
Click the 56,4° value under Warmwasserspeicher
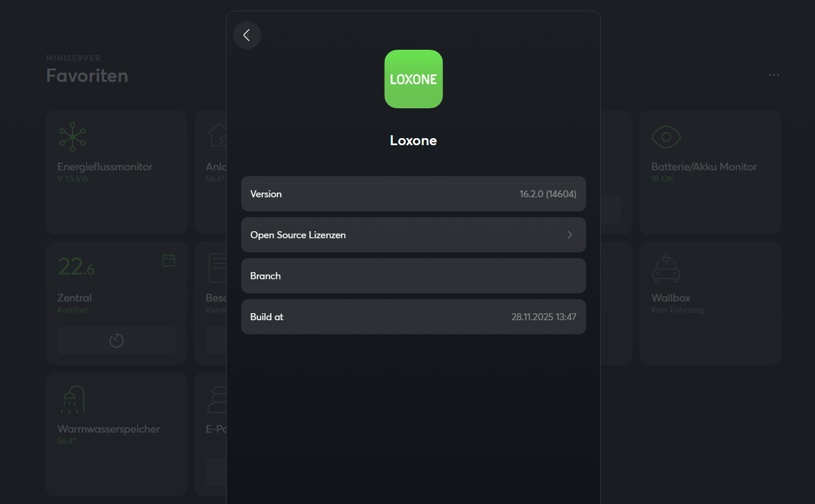pyautogui.click(x=67, y=441)
